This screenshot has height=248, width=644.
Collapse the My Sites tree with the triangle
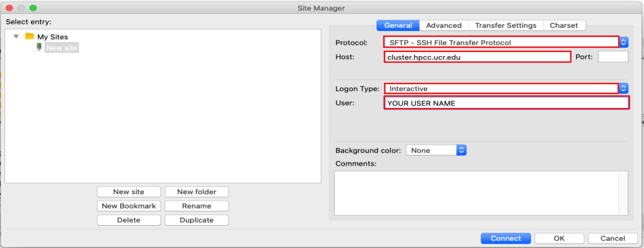[x=16, y=37]
